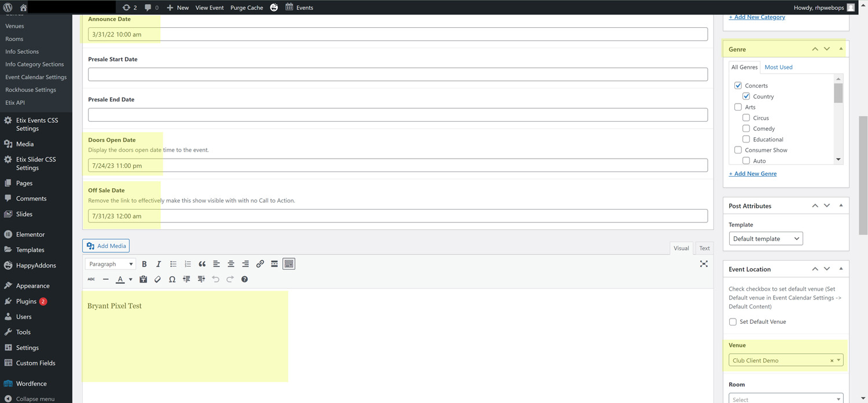Check the Comedy genre checkbox
The height and width of the screenshot is (403, 868).
(746, 129)
